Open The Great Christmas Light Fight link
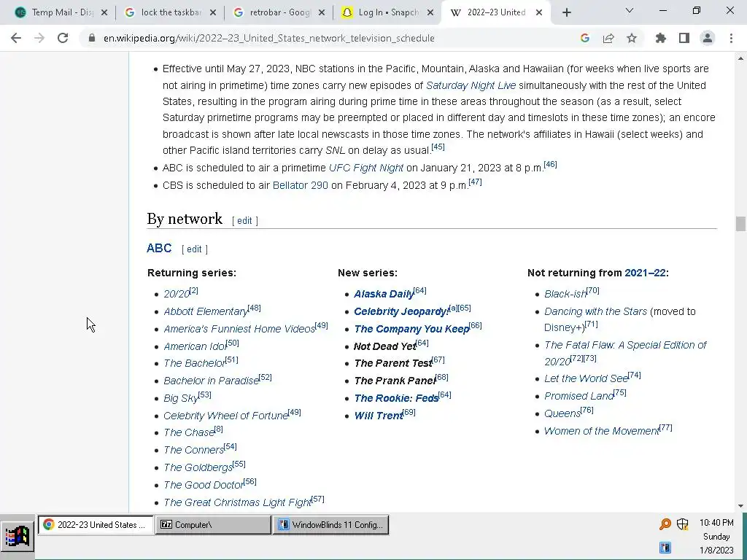 tap(237, 502)
